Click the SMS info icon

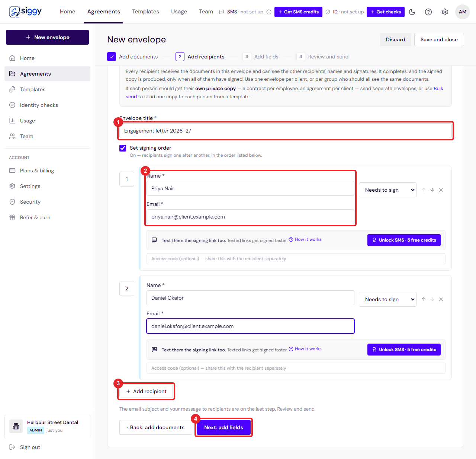tap(269, 12)
